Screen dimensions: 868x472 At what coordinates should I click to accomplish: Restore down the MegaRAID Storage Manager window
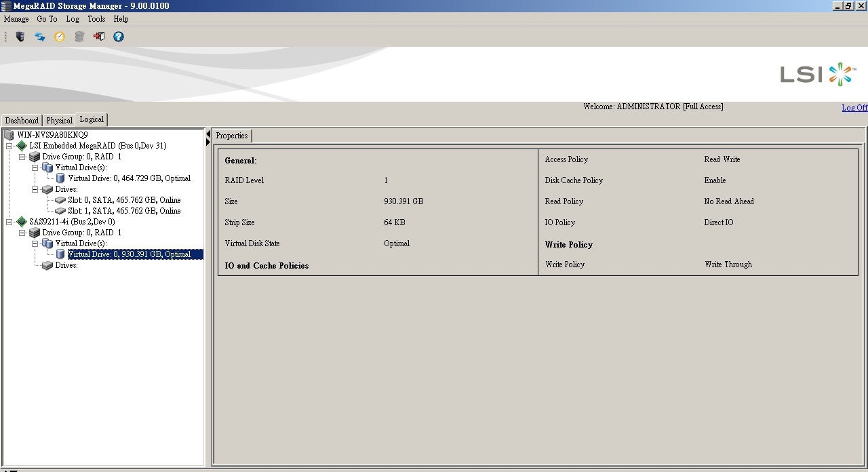coord(848,5)
